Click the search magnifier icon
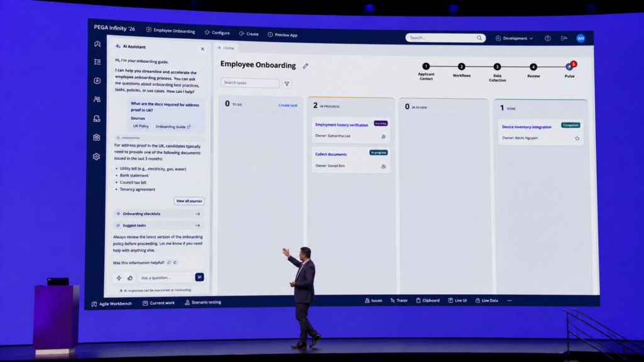This screenshot has width=644, height=362. pos(479,38)
